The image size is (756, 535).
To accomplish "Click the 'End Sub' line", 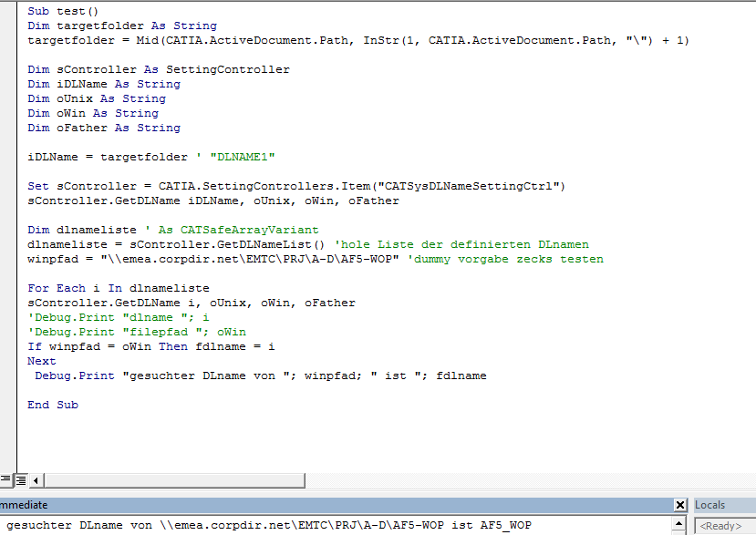I will (x=53, y=405).
